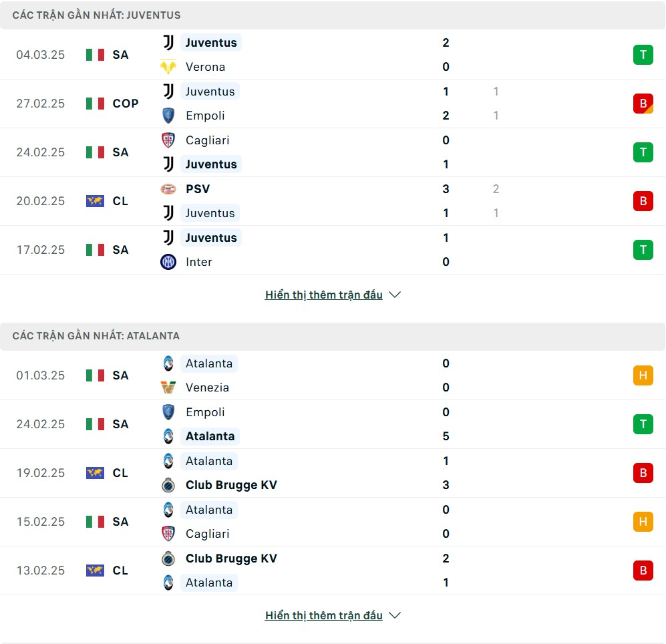Click the PSV club logo
The width and height of the screenshot is (666, 644).
168,189
